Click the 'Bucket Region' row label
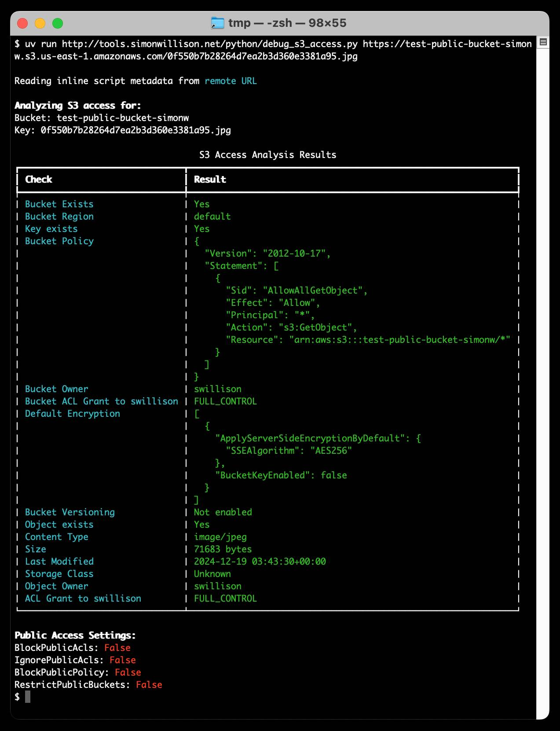This screenshot has width=560, height=731. (59, 217)
